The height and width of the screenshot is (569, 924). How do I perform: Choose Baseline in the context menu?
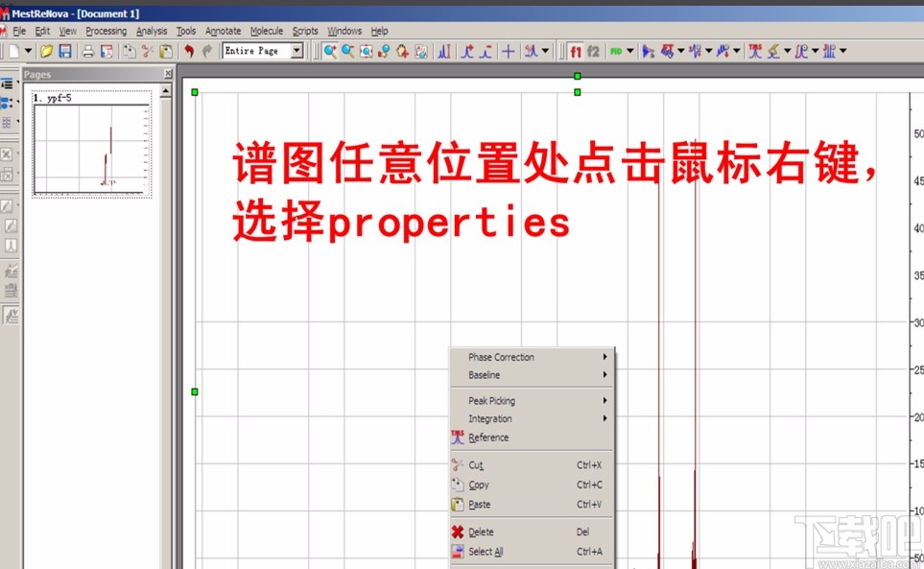tap(533, 374)
